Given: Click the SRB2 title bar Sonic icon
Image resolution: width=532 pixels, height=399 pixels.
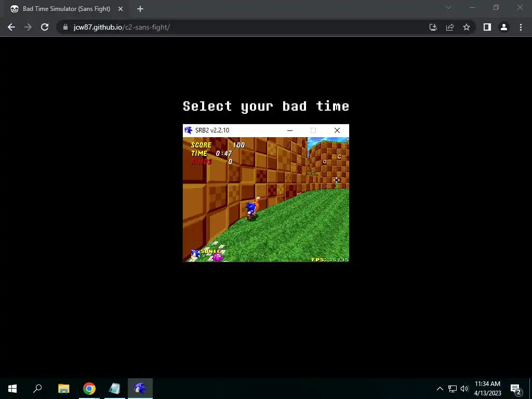Looking at the screenshot, I should [188, 130].
